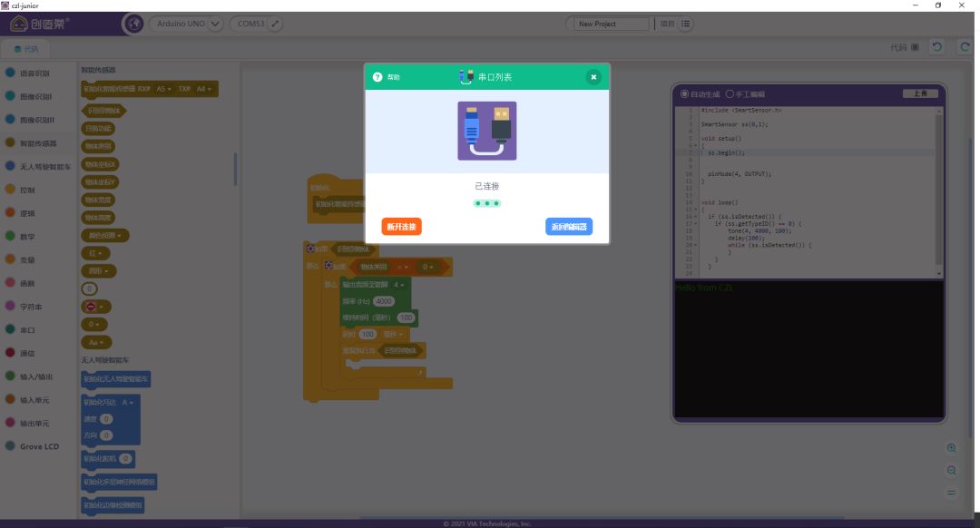This screenshot has height=528, width=980.
Task: Click the globe language icon in header
Action: click(133, 24)
